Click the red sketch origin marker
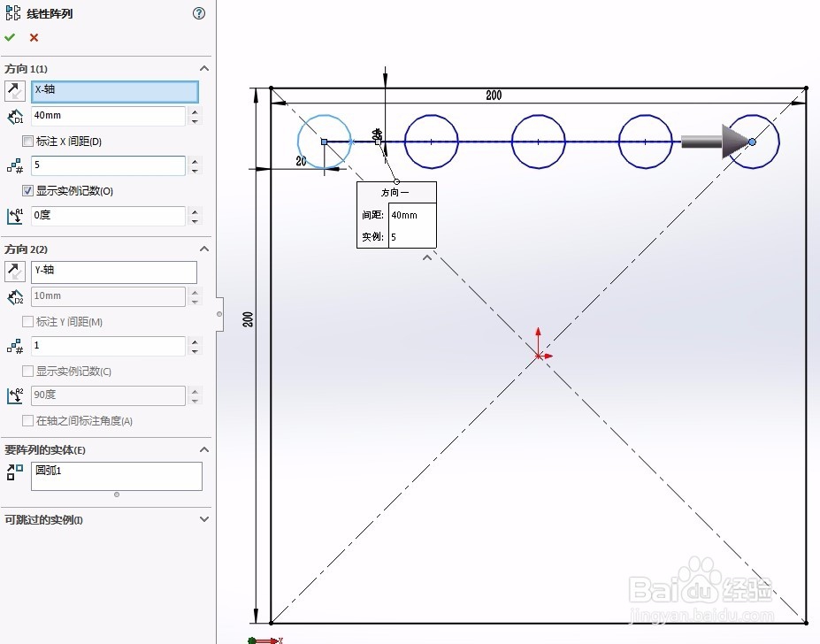Screen dimensions: 820x644 coord(539,356)
